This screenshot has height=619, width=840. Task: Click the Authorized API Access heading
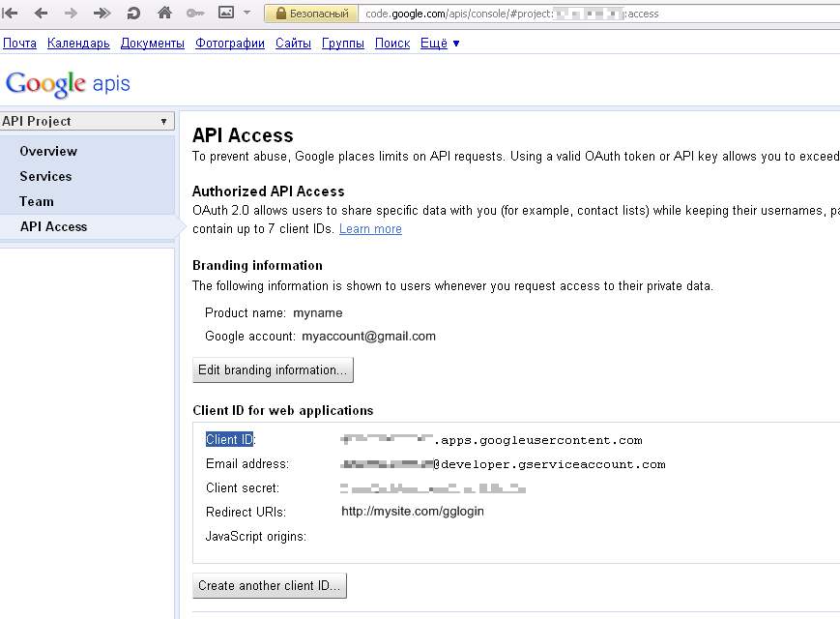[268, 192]
